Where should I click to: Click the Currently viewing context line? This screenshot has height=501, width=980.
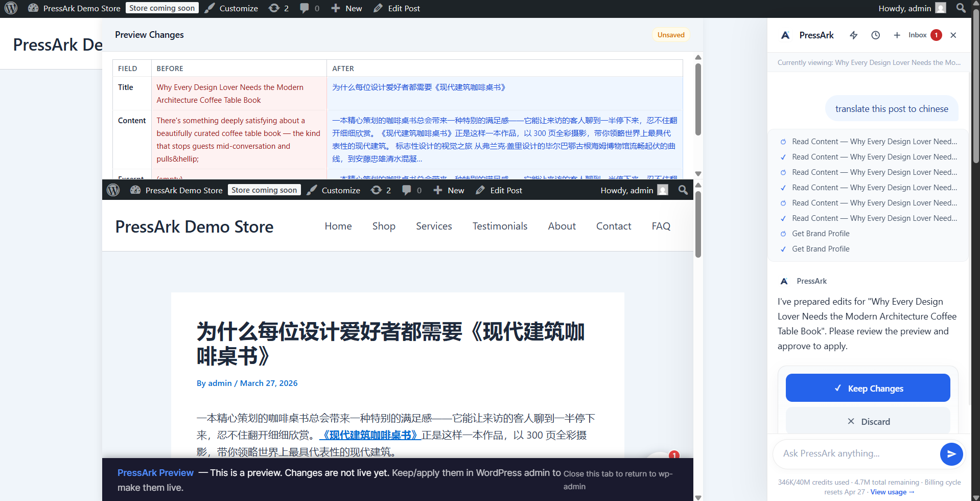(869, 62)
